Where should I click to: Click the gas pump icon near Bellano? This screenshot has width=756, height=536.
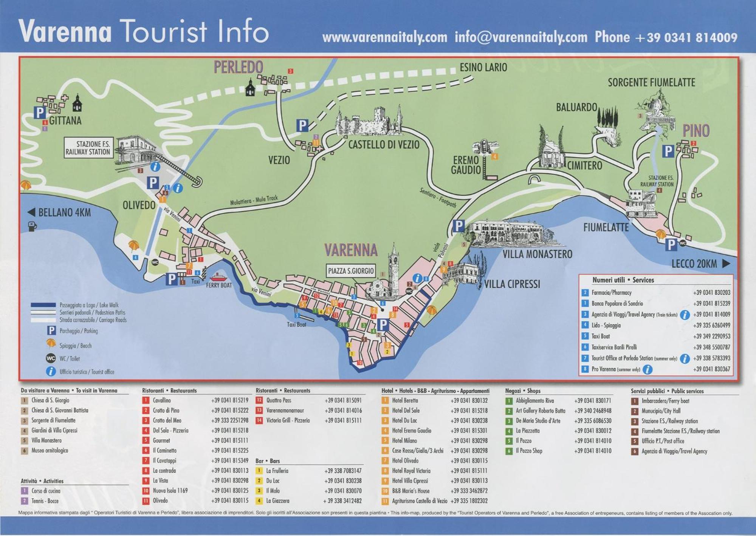point(33,226)
